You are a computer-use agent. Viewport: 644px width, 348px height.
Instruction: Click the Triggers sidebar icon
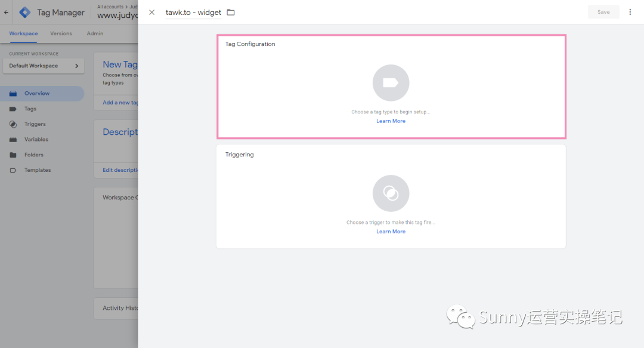coord(13,124)
